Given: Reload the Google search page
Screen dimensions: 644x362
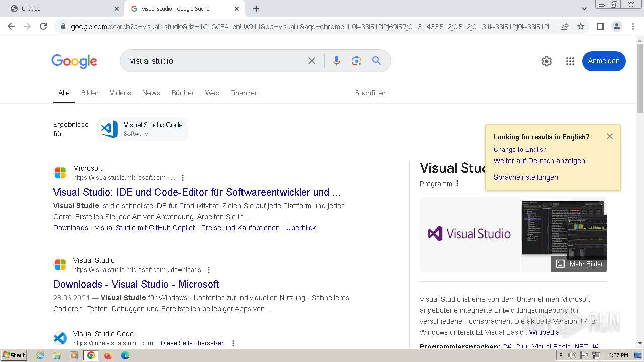Looking at the screenshot, I should click(43, 26).
